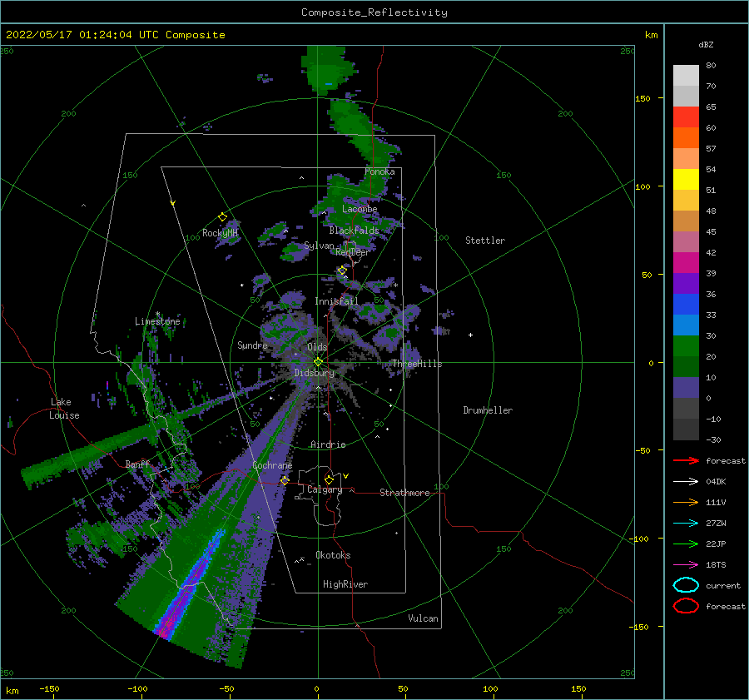Click the red forecast ellipse icon
This screenshot has height=700, width=749.
point(686,606)
